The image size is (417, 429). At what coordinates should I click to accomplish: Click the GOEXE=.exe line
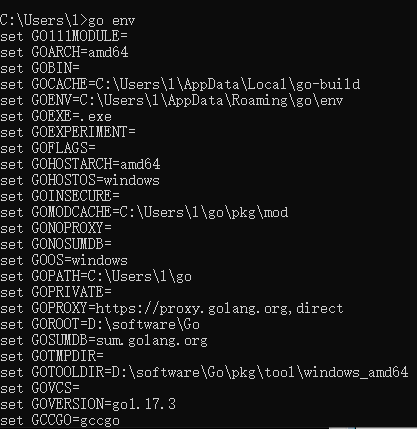56,116
